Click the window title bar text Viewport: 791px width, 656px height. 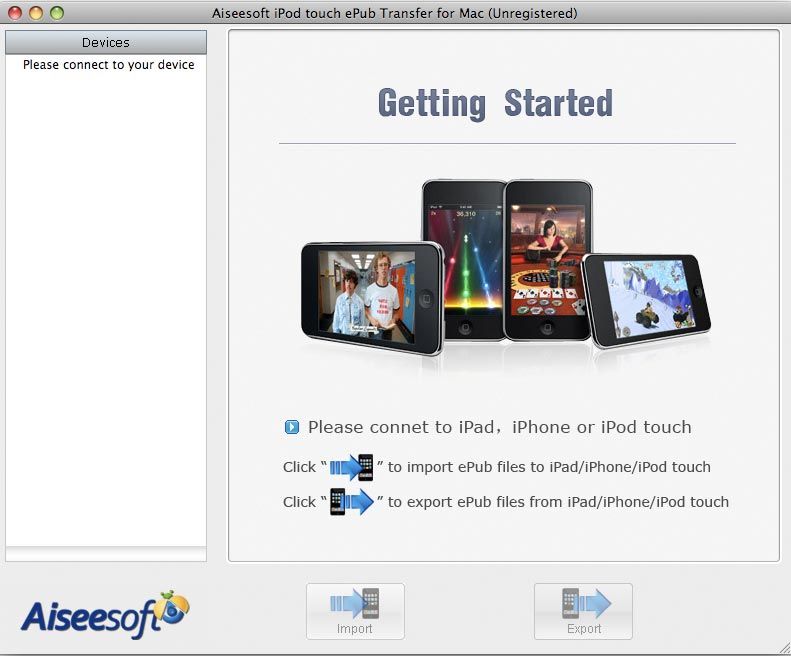click(394, 13)
